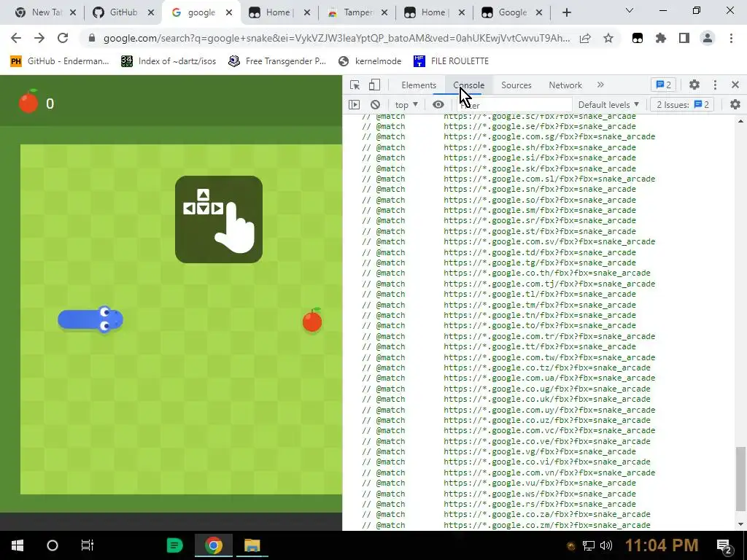
Task: Reload the page
Action: [x=63, y=38]
